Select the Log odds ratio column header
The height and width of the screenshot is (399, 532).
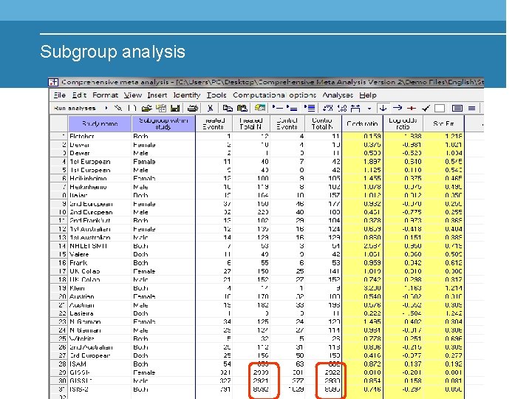coord(403,123)
